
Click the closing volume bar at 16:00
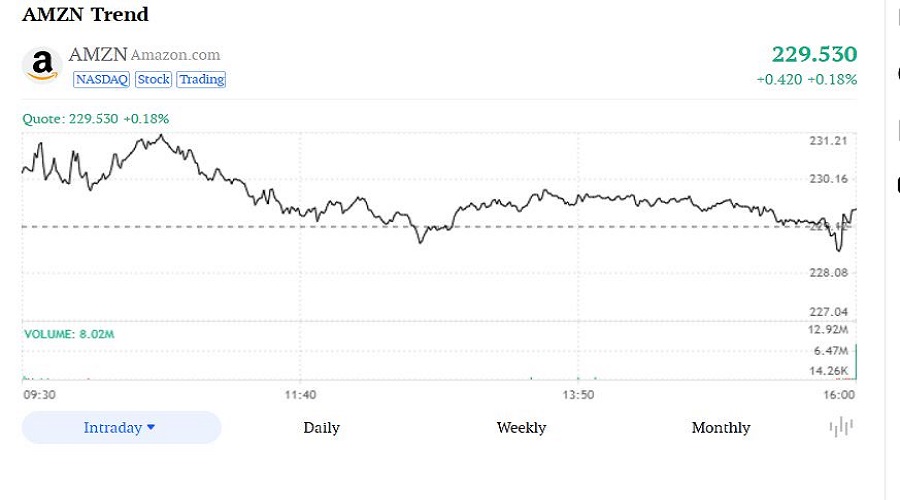pos(855,362)
